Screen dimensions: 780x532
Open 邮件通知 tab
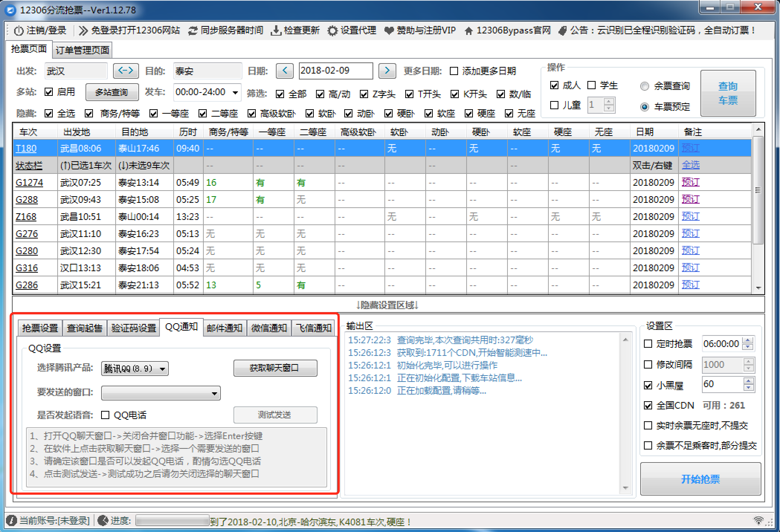[225, 328]
